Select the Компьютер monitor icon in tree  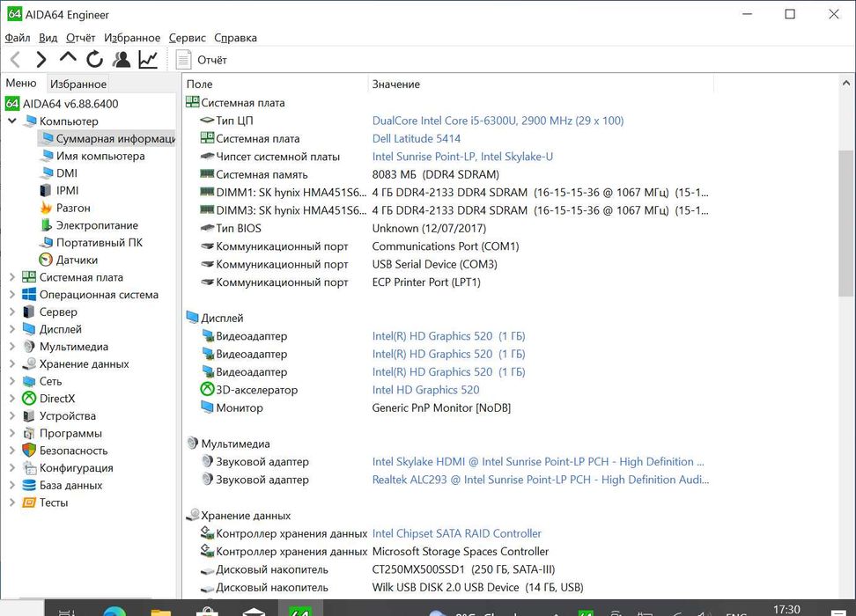pyautogui.click(x=29, y=121)
